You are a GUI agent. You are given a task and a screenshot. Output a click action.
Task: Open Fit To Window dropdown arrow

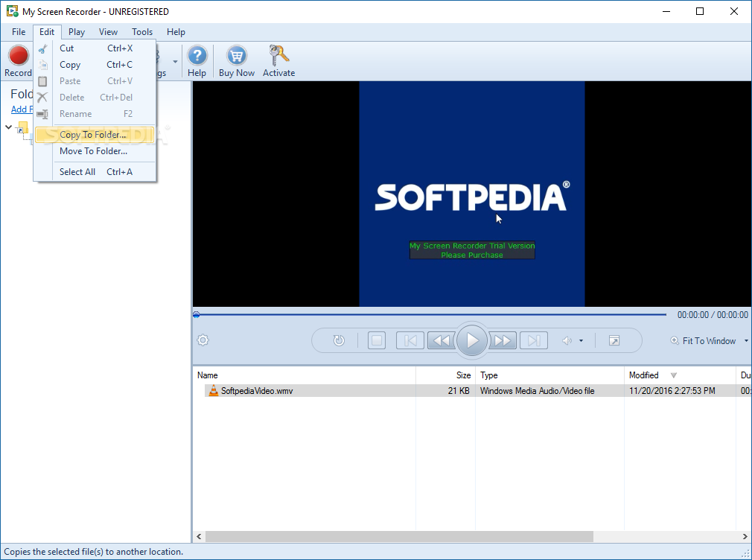(746, 341)
